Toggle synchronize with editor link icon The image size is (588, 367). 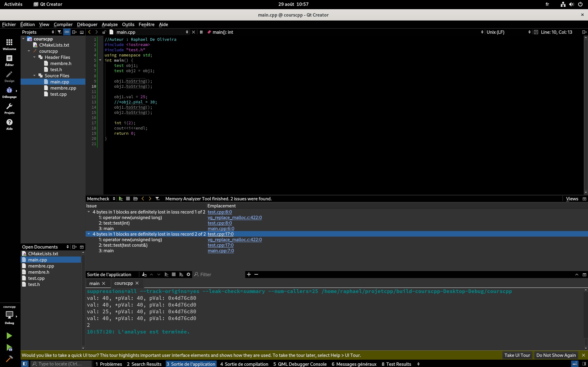(x=67, y=32)
